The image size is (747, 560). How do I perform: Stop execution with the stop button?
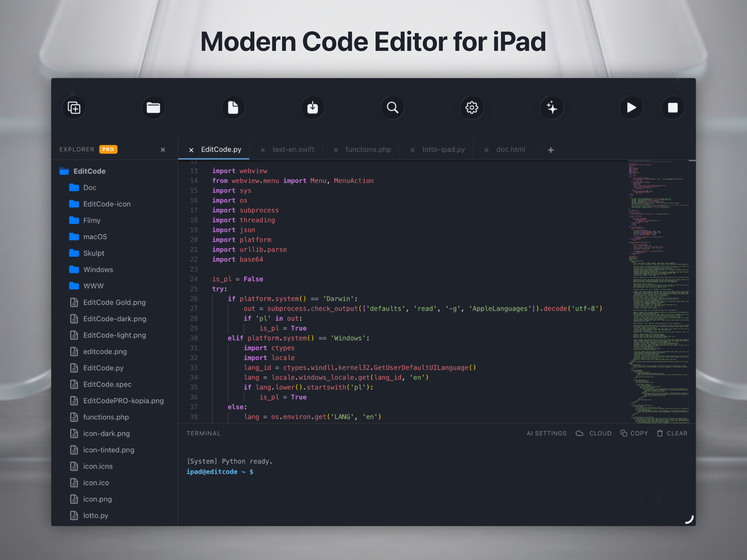coord(673,108)
